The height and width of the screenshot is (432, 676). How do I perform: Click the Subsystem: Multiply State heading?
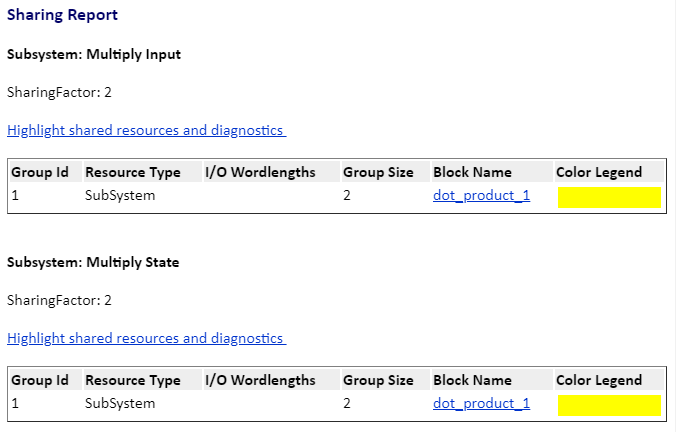93,263
